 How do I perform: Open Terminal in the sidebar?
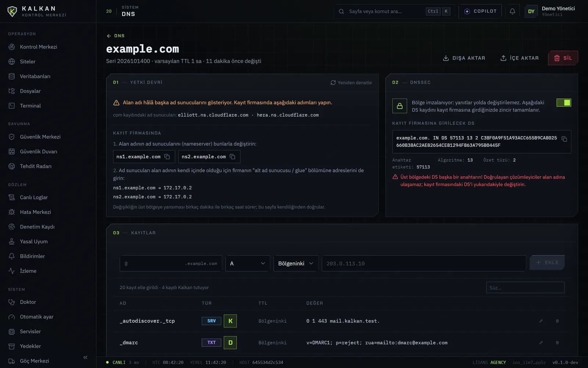[x=48, y=106]
